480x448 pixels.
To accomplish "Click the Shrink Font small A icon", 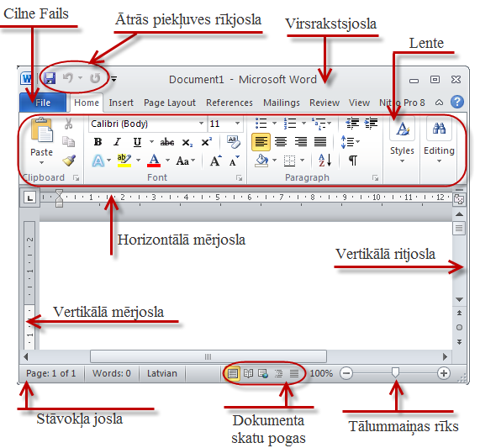I will (x=235, y=161).
